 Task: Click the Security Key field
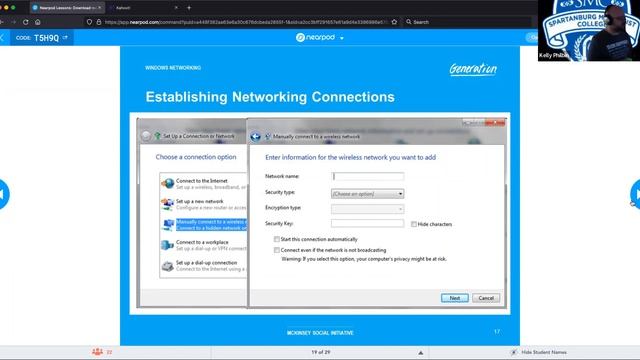click(x=367, y=223)
